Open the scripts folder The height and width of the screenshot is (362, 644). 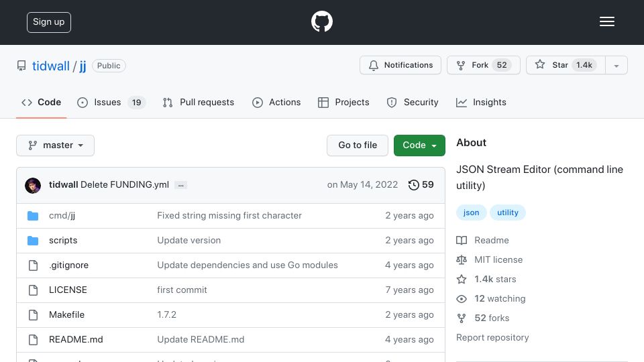(x=63, y=241)
